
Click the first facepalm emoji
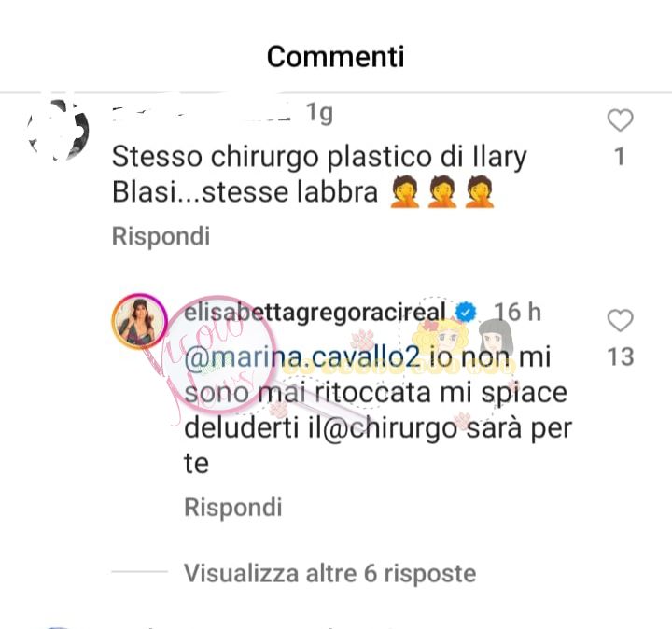(x=404, y=191)
